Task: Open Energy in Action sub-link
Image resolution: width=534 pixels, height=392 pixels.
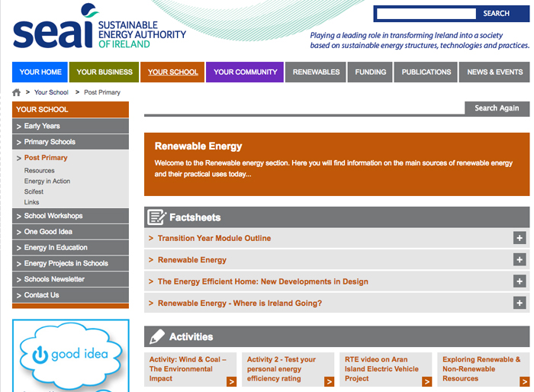Action: (47, 182)
